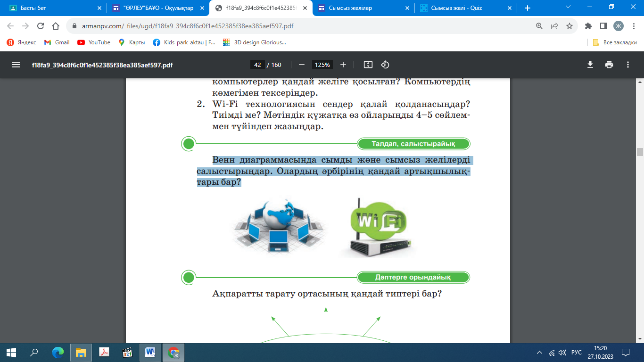Screen dimensions: 644x362
Task: Switch the РУС input language
Action: (x=576, y=353)
